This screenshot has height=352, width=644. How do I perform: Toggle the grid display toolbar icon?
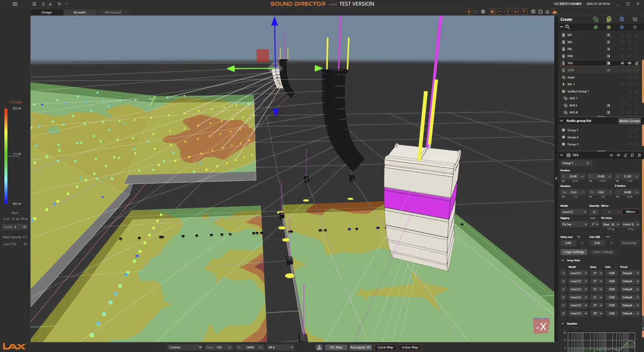click(492, 12)
